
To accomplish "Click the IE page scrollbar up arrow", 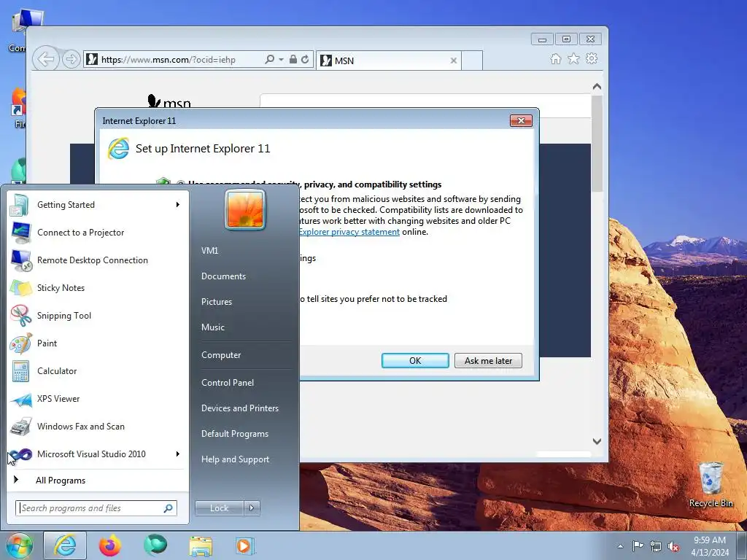I will pos(597,87).
